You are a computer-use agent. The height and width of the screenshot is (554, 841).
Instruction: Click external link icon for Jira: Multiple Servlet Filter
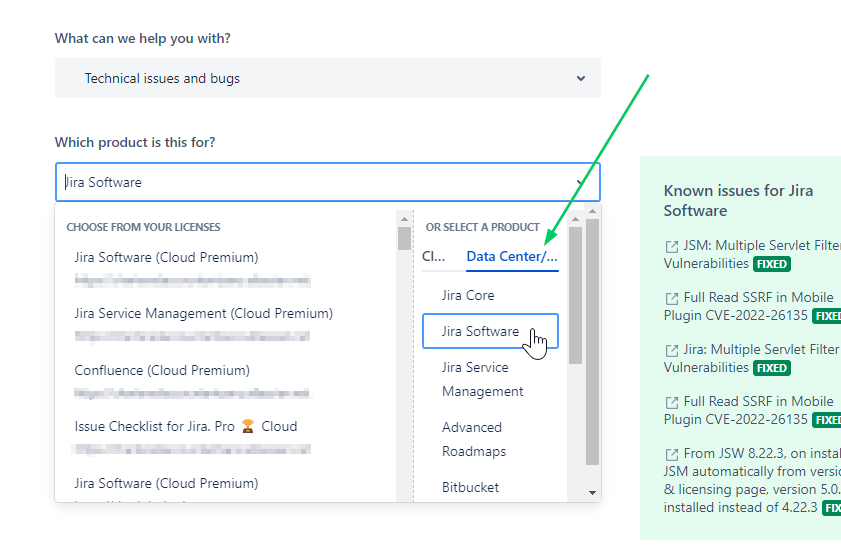[x=672, y=351]
